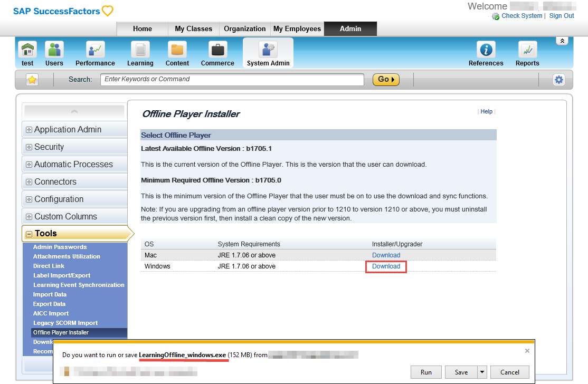This screenshot has height=384, width=588.
Task: Focus the keyword search field
Action: point(232,80)
